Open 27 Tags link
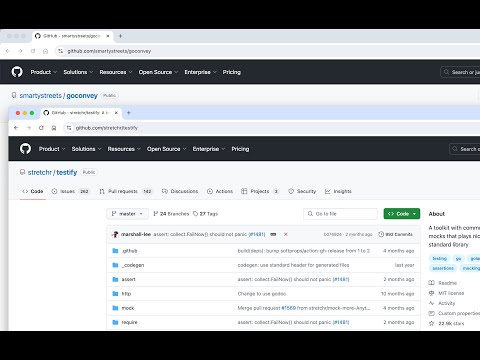This screenshot has height=360, width=480. coord(206,214)
